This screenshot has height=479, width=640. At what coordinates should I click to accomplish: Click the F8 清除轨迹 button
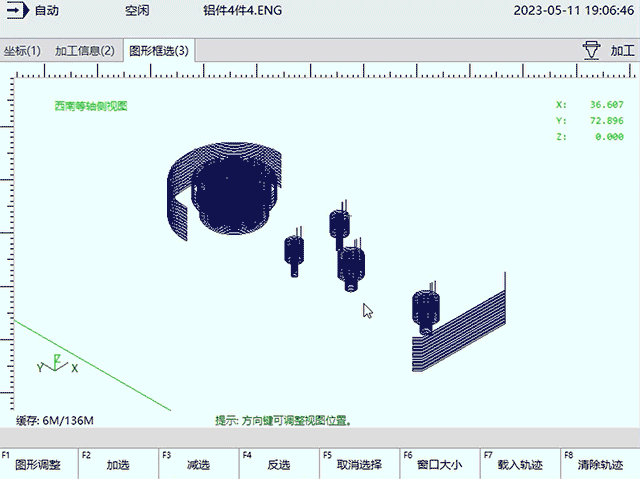click(x=600, y=464)
